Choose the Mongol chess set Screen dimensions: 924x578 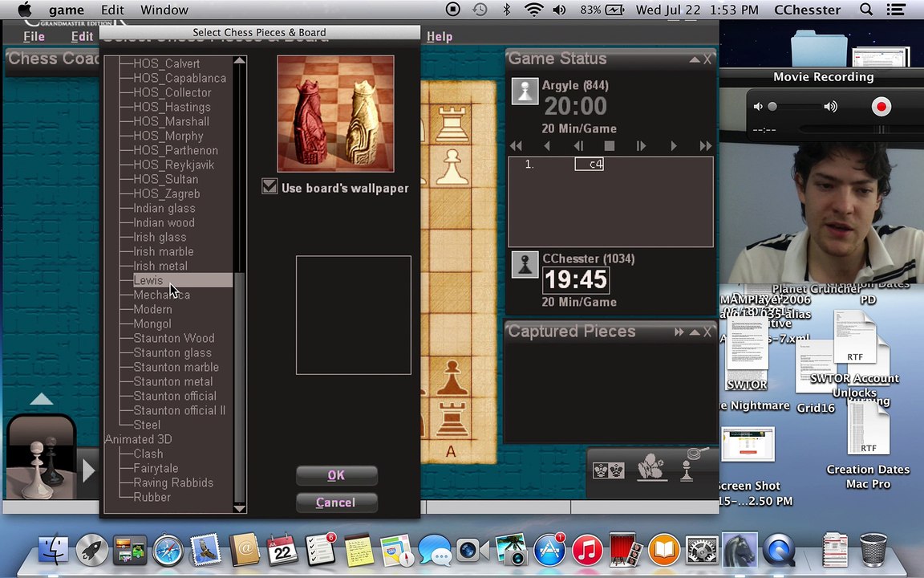point(152,324)
